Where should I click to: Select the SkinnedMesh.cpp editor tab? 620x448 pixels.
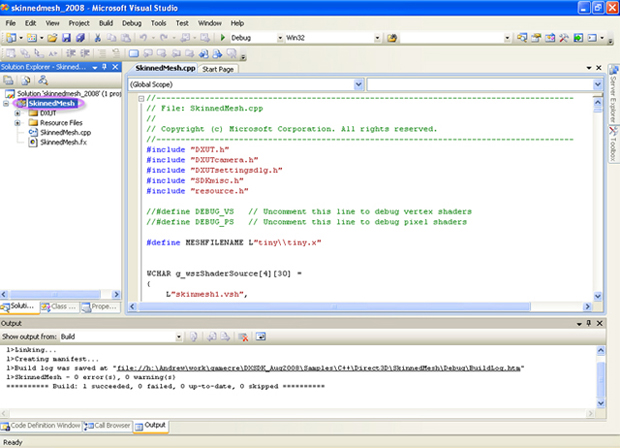[165, 68]
